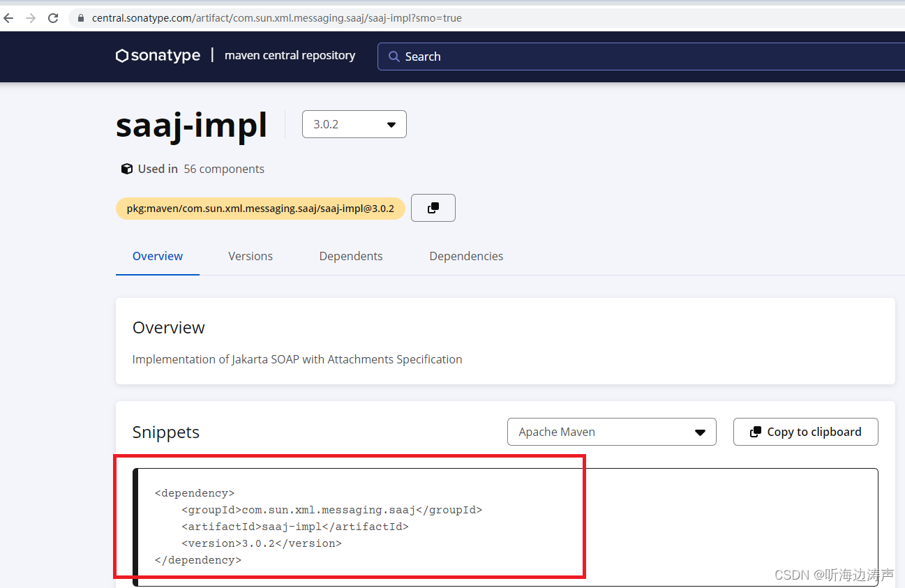Screen dimensions: 905x588
Task: Click the saaj-impl page heading
Action: coord(191,125)
